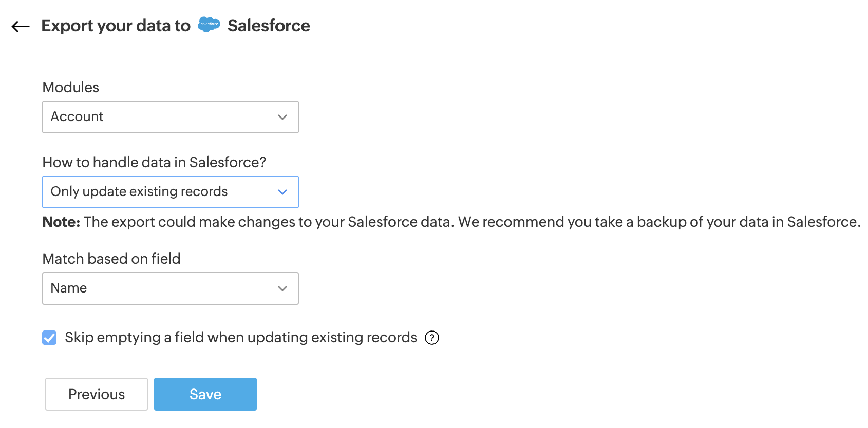Click the 'How to handle data in Salesforce?' label

(154, 162)
